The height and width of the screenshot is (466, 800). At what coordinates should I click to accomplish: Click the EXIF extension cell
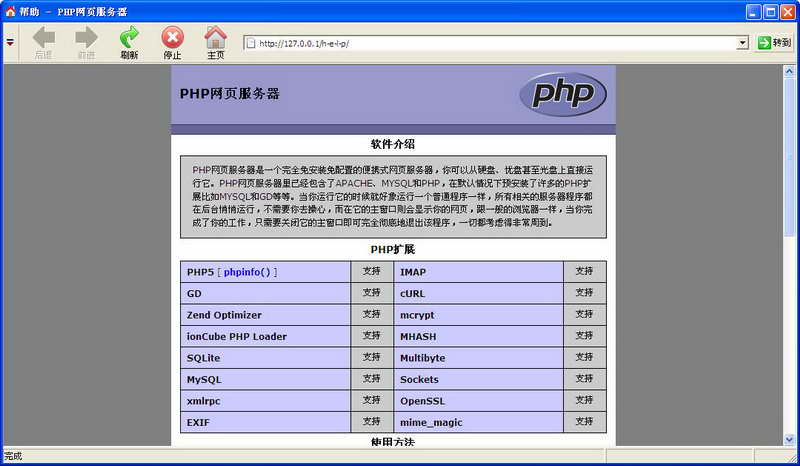(265, 422)
